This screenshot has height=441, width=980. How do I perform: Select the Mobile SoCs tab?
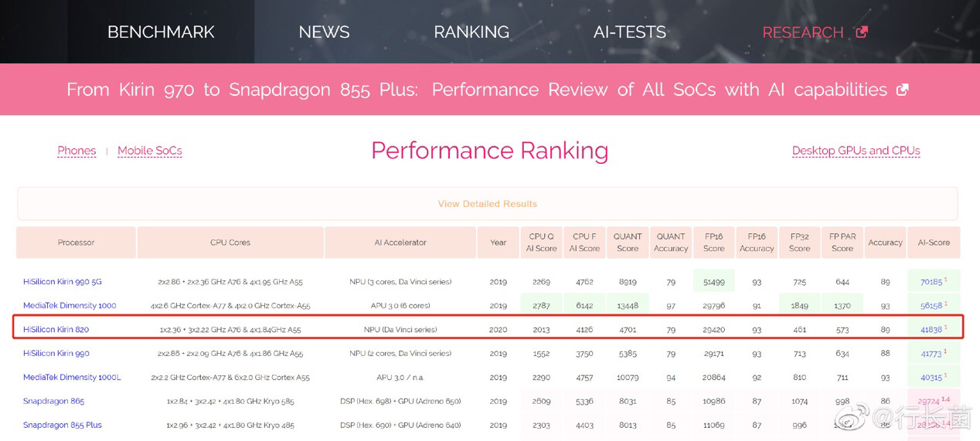point(149,151)
